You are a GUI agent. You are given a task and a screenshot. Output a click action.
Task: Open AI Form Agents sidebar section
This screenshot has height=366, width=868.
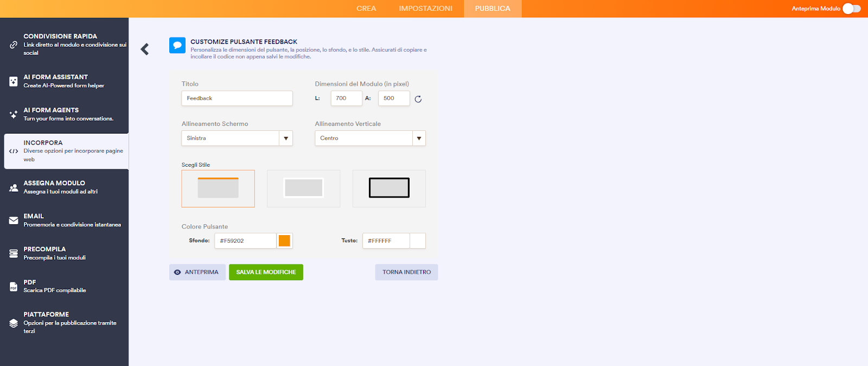click(x=65, y=115)
